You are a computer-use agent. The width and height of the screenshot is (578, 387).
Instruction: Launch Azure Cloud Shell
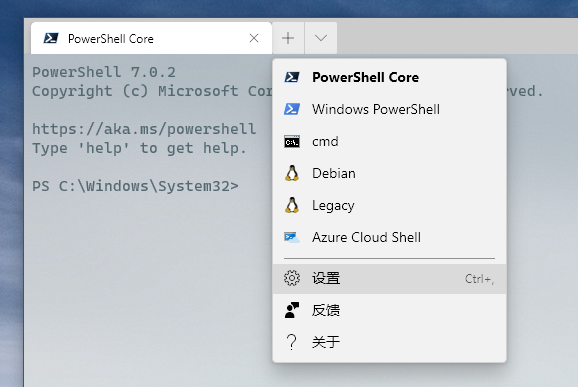389,238
